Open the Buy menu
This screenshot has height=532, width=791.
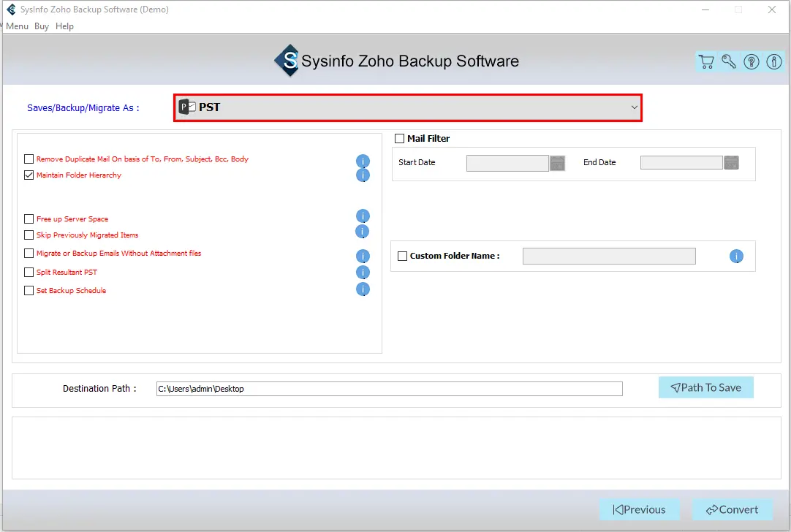pos(42,26)
